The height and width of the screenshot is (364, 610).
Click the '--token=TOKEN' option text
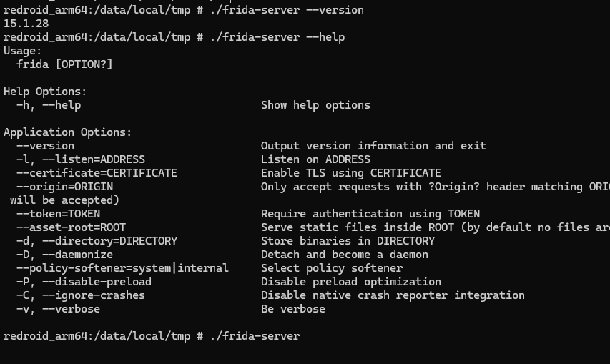[58, 214]
